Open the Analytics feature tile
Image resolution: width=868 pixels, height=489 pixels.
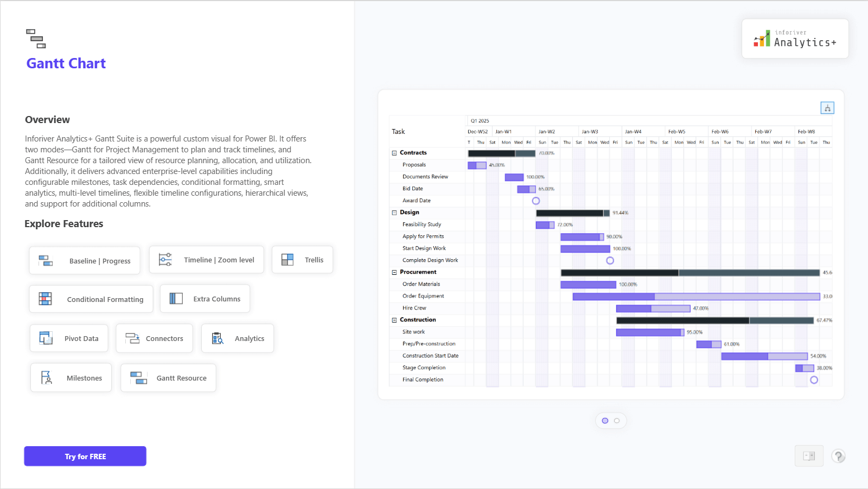tap(238, 338)
